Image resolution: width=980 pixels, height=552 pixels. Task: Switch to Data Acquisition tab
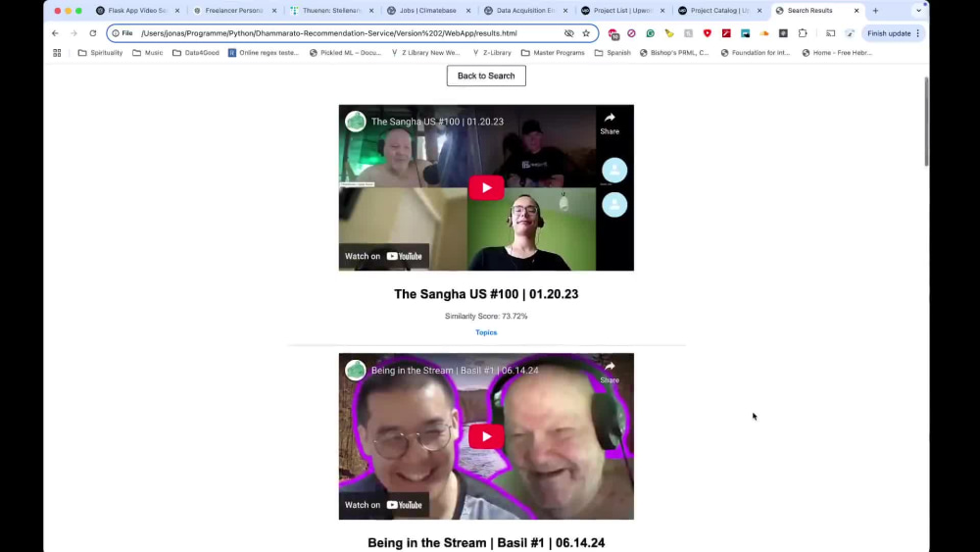525,11
